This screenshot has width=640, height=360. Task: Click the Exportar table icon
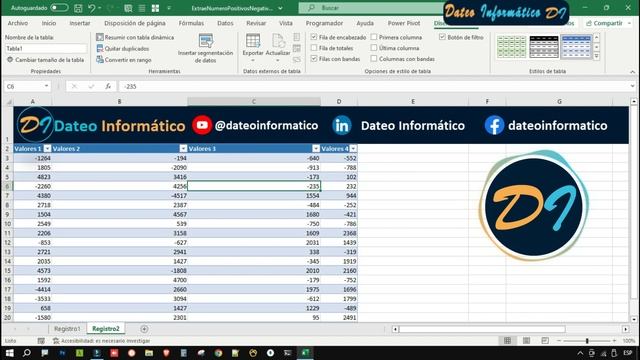coord(253,41)
